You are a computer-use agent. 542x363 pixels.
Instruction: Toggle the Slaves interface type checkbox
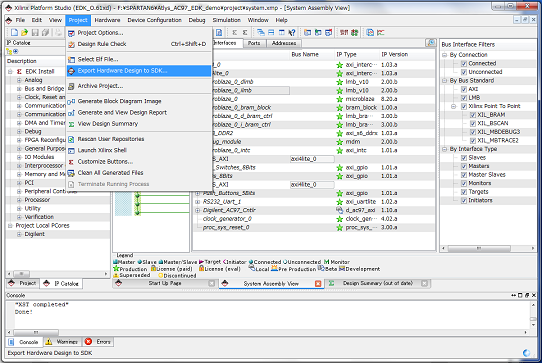pos(464,158)
